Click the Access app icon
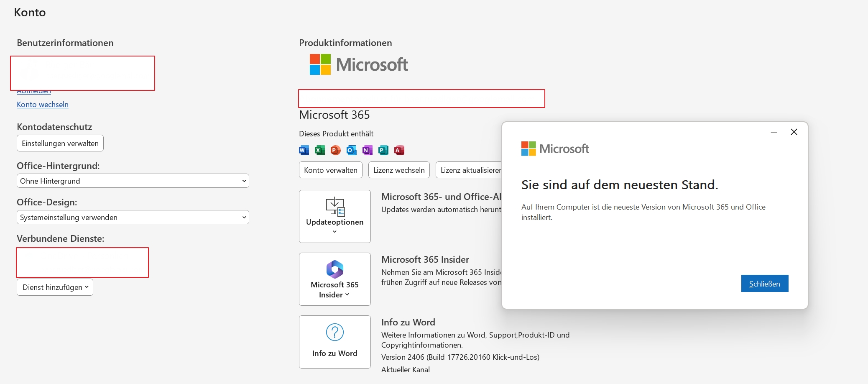The width and height of the screenshot is (868, 384). click(x=399, y=150)
